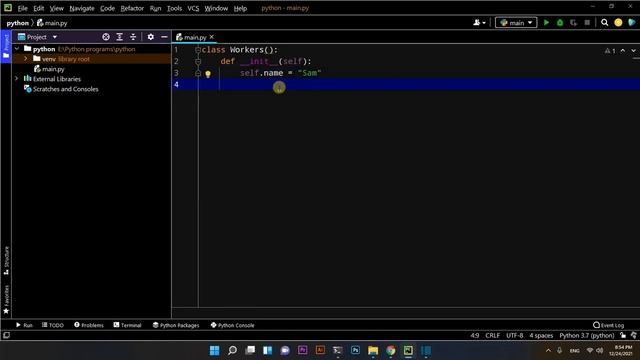The image size is (640, 360).
Task: Expand External Libraries node
Action: 17,79
